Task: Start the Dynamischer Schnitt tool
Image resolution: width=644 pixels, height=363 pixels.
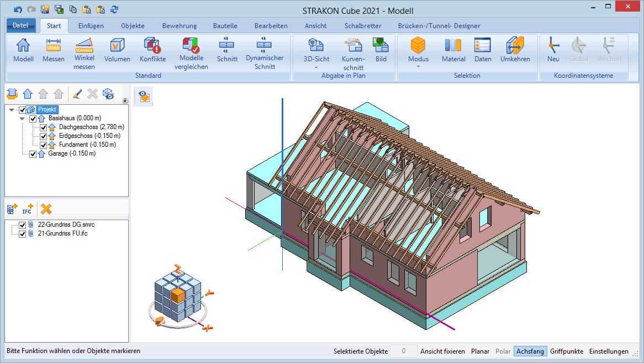Action: click(265, 54)
